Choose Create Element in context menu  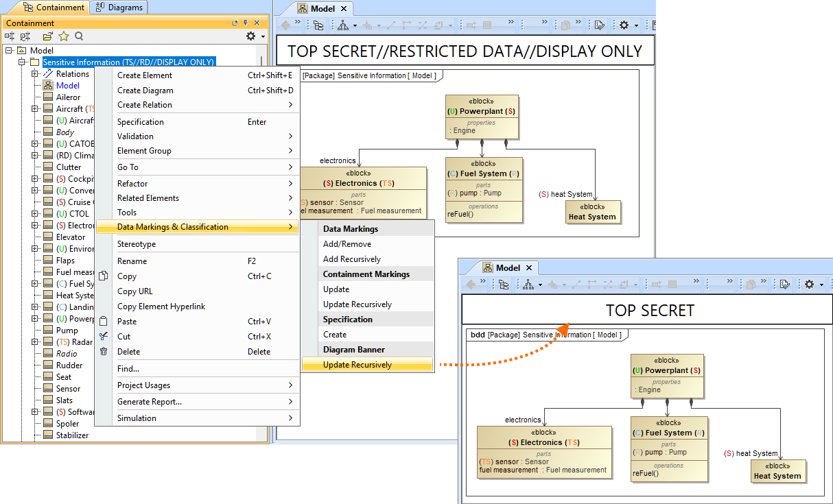point(198,75)
